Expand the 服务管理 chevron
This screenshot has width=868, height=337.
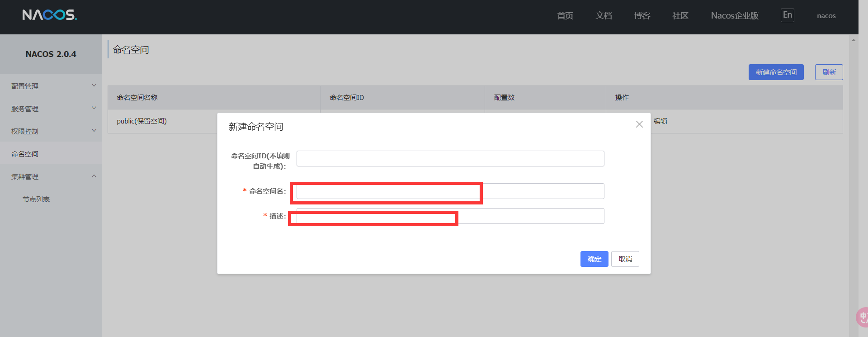pyautogui.click(x=94, y=108)
